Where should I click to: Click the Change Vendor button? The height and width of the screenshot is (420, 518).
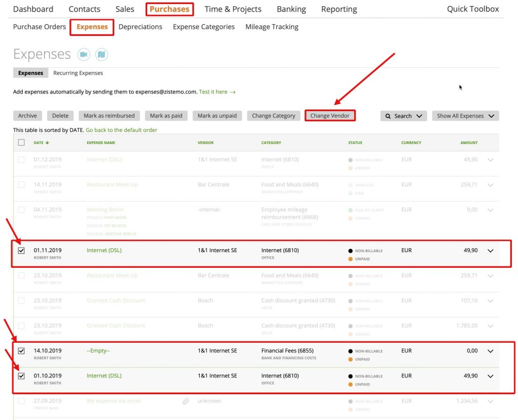(329, 115)
